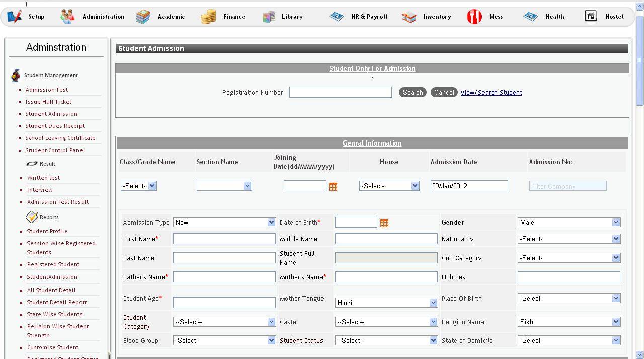Open the All Student Detail link
Screen dimensions: 644x359
[51, 290]
